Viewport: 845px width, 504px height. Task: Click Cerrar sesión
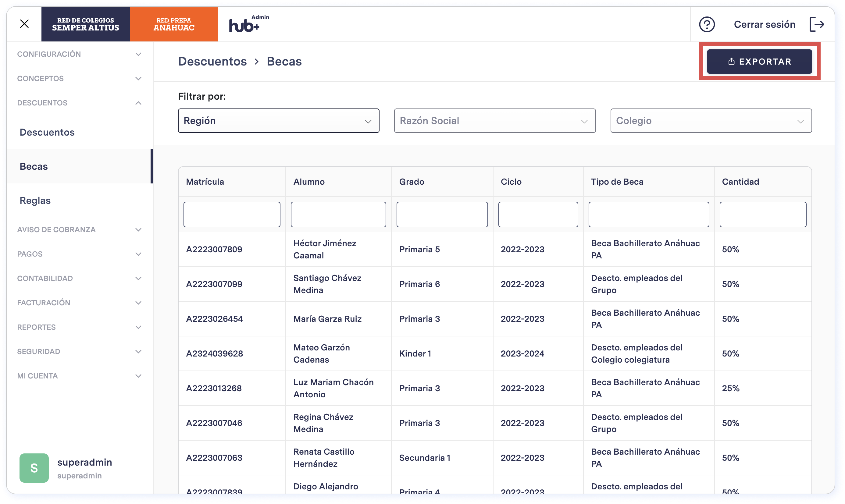765,24
